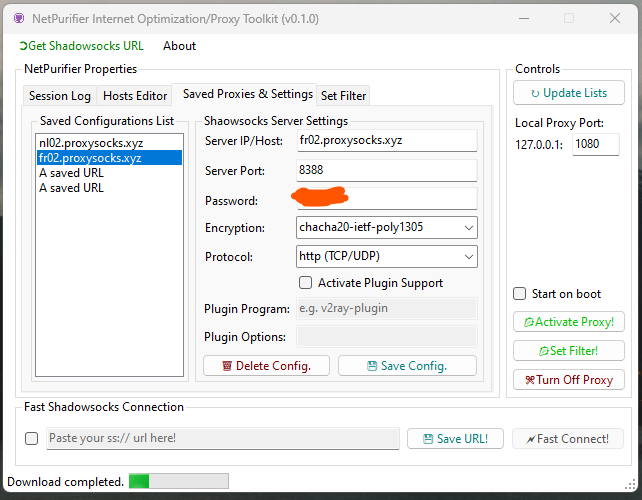Image resolution: width=642 pixels, height=500 pixels.
Task: Close the NetPurifier window
Action: pyautogui.click(x=615, y=18)
